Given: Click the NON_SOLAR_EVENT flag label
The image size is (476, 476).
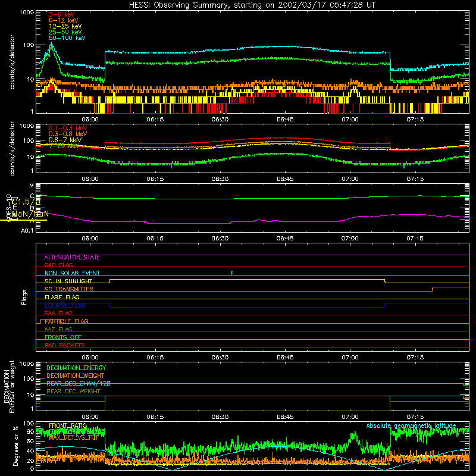Looking at the screenshot, I should coord(72,273).
